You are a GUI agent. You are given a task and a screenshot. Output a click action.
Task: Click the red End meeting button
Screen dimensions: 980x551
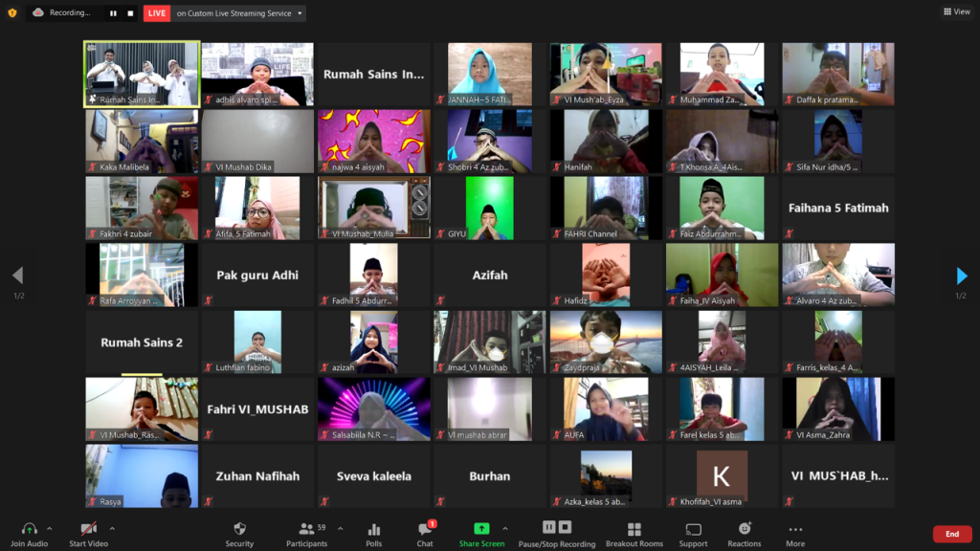click(951, 534)
